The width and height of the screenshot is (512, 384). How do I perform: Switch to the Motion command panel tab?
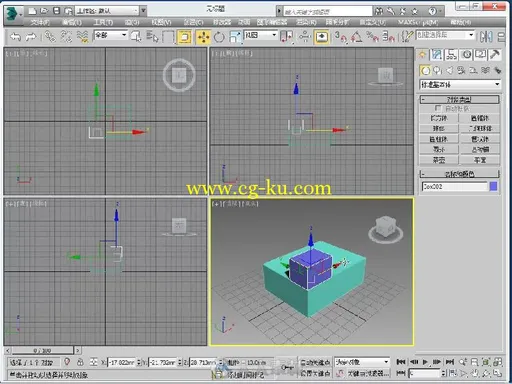[466, 54]
